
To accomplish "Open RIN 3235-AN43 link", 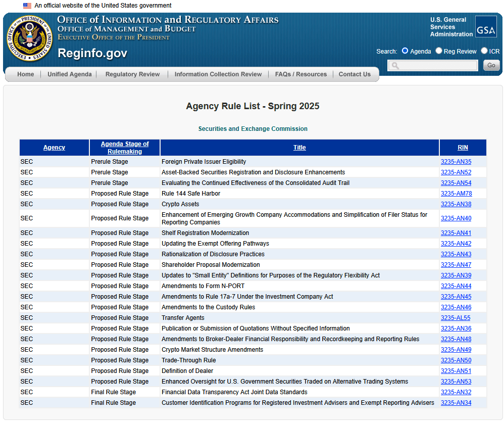I will pyautogui.click(x=456, y=254).
